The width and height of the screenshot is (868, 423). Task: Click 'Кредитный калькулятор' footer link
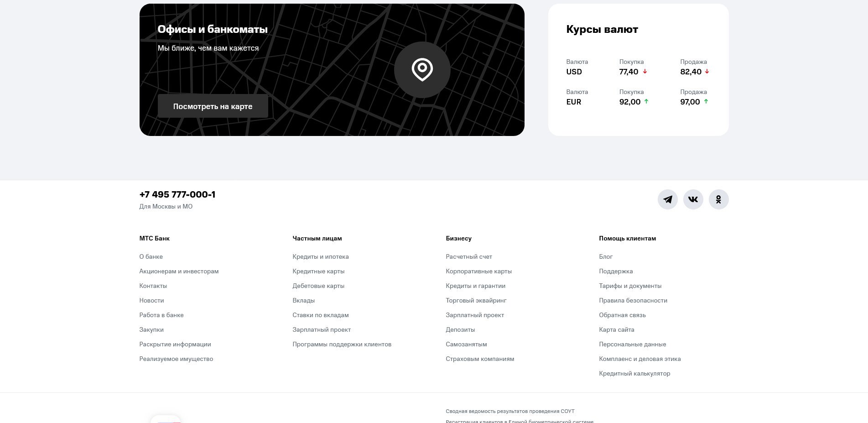(634, 373)
